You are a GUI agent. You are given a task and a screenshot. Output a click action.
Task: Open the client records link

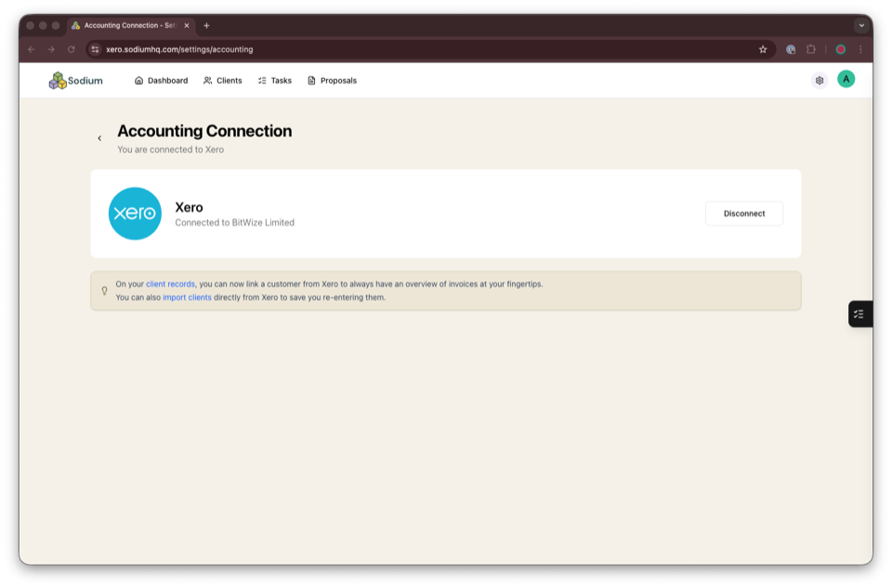(168, 283)
